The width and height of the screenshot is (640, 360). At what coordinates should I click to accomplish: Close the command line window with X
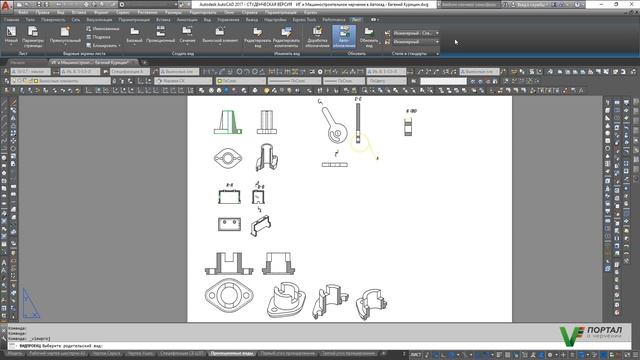pos(3,330)
